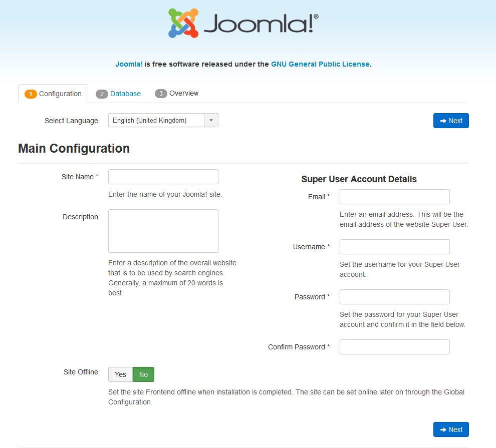Click the Site Name input field
The height and width of the screenshot is (448, 496).
(x=163, y=176)
